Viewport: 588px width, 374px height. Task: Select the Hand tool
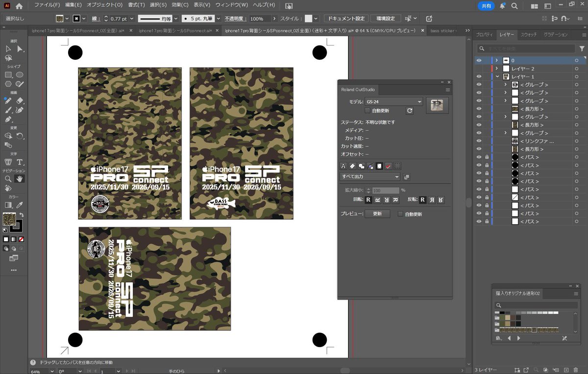(x=20, y=179)
